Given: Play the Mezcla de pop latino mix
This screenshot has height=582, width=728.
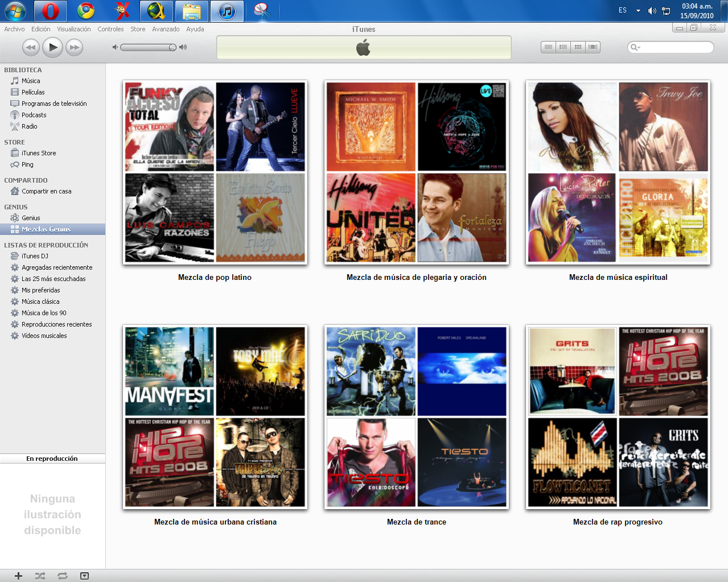Looking at the screenshot, I should pos(215,172).
